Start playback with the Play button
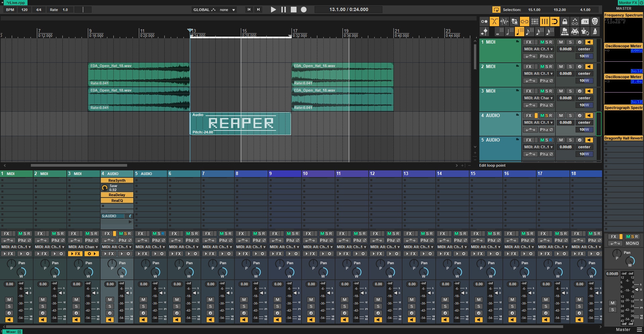Viewport: 644px width, 334px height. click(273, 10)
